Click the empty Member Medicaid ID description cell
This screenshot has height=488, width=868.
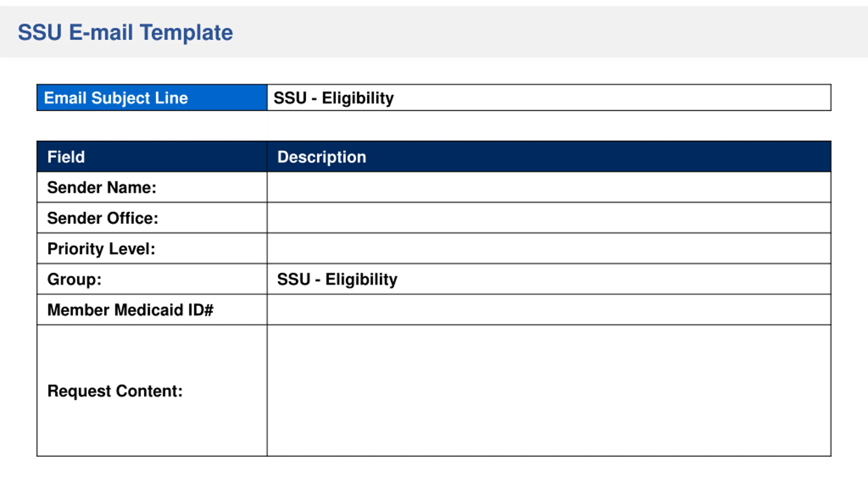[x=549, y=310]
